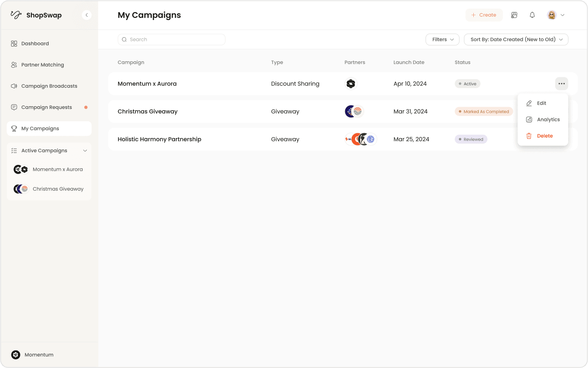Click the ShopSwap logo
This screenshot has width=588, height=368.
pos(36,15)
